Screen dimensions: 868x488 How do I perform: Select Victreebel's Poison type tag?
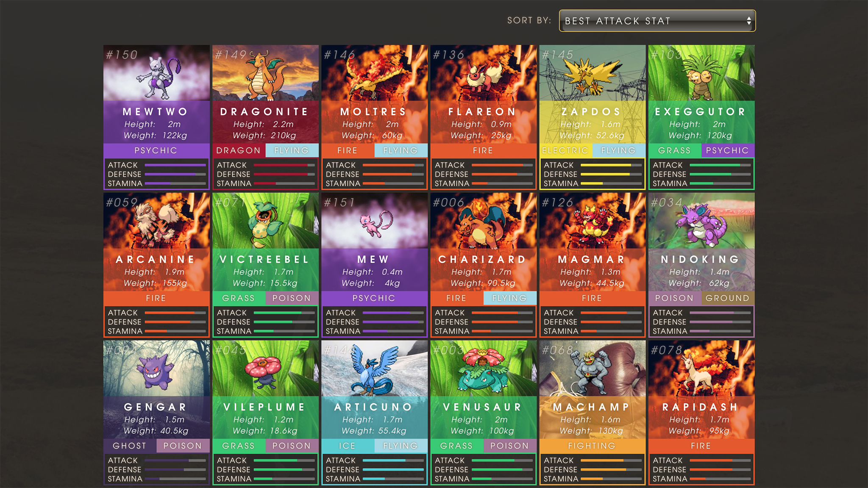click(292, 298)
